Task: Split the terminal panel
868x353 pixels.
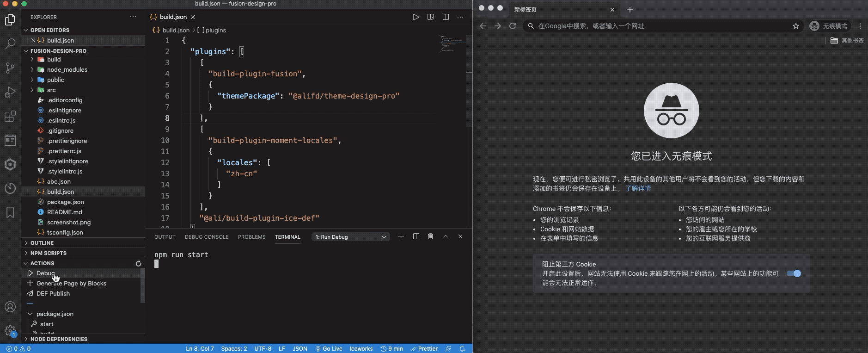Action: click(416, 236)
